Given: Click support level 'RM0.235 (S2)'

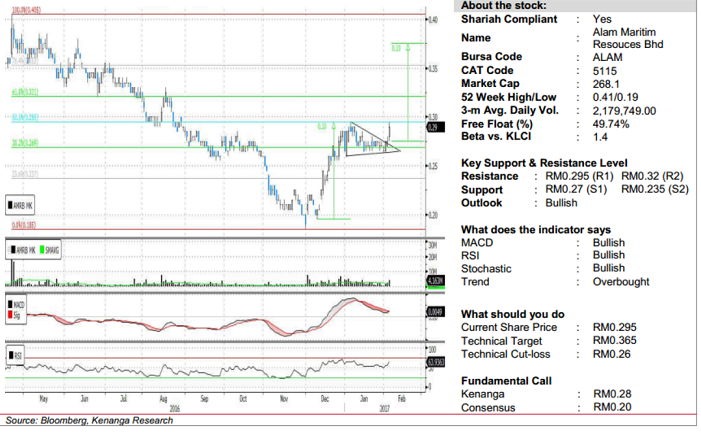Looking at the screenshot, I should pos(655,189).
